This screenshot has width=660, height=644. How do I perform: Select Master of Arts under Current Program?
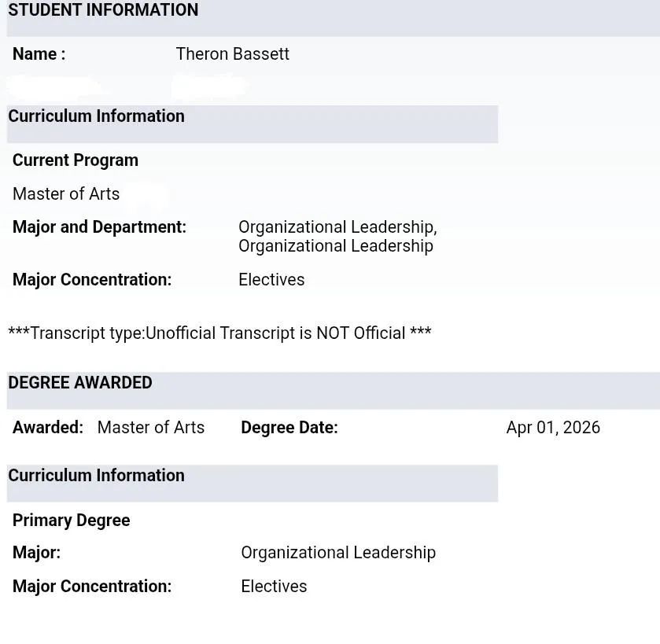tap(66, 194)
